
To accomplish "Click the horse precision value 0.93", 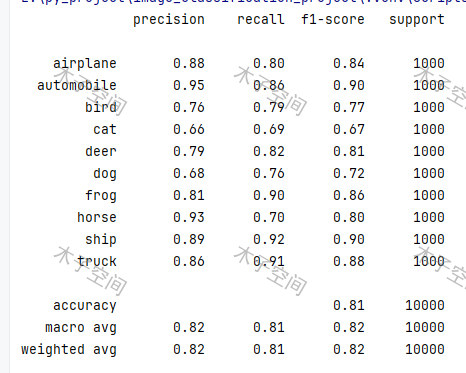I will tap(189, 217).
